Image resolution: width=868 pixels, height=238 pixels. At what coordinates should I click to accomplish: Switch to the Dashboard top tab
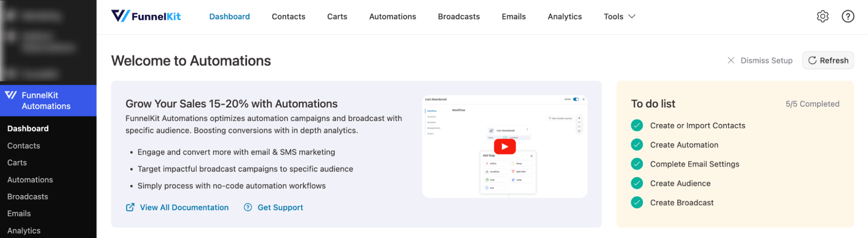coord(229,16)
